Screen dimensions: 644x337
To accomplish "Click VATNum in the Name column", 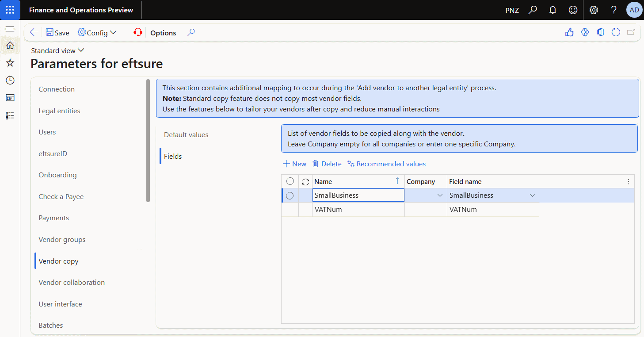I will coord(328,210).
